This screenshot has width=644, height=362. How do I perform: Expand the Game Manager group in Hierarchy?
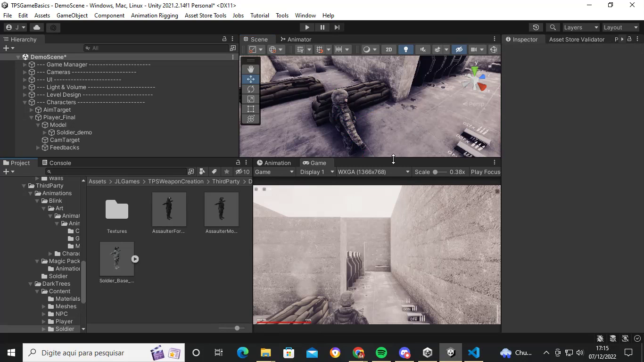[25, 65]
